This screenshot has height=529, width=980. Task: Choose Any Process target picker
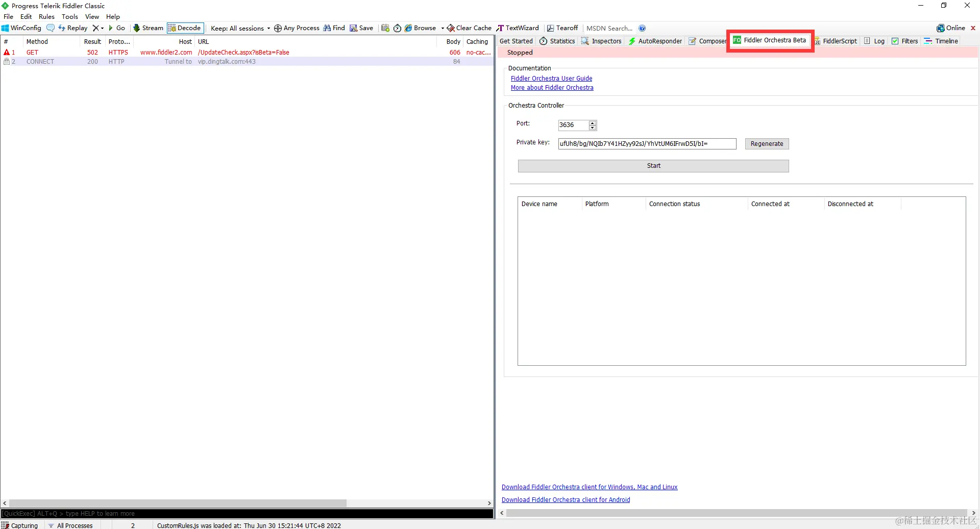[x=297, y=28]
